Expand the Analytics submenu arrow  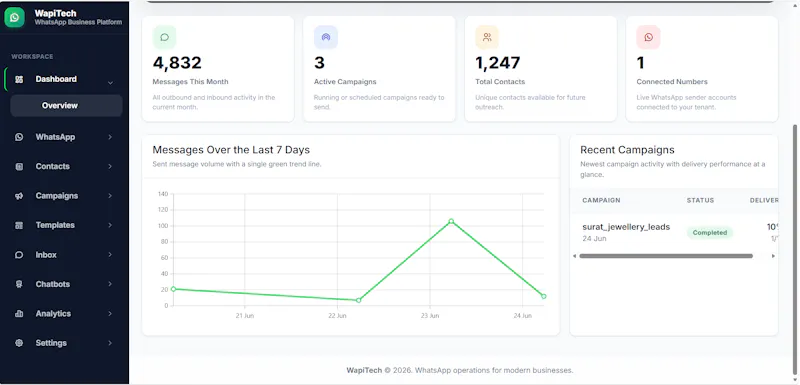click(110, 314)
